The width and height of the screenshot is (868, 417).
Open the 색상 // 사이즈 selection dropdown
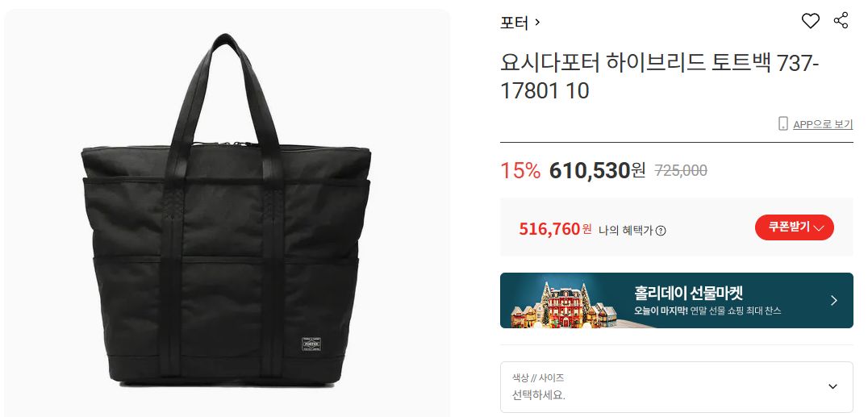coord(677,386)
